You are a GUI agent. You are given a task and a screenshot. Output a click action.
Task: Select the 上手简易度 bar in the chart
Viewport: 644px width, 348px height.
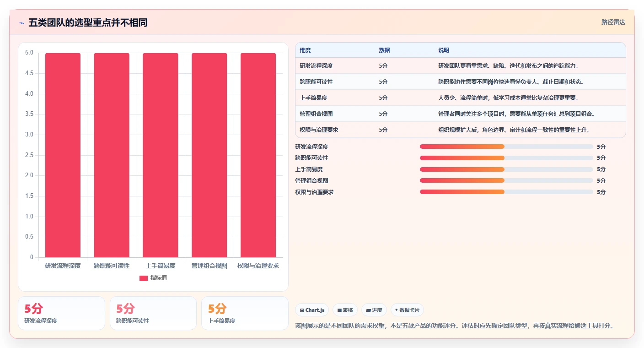point(161,155)
